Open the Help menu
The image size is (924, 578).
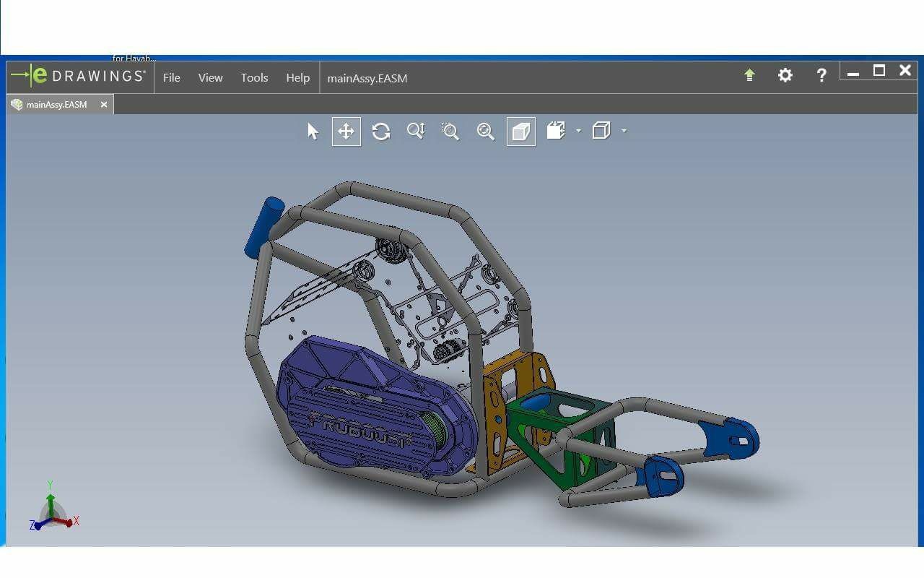click(x=297, y=78)
